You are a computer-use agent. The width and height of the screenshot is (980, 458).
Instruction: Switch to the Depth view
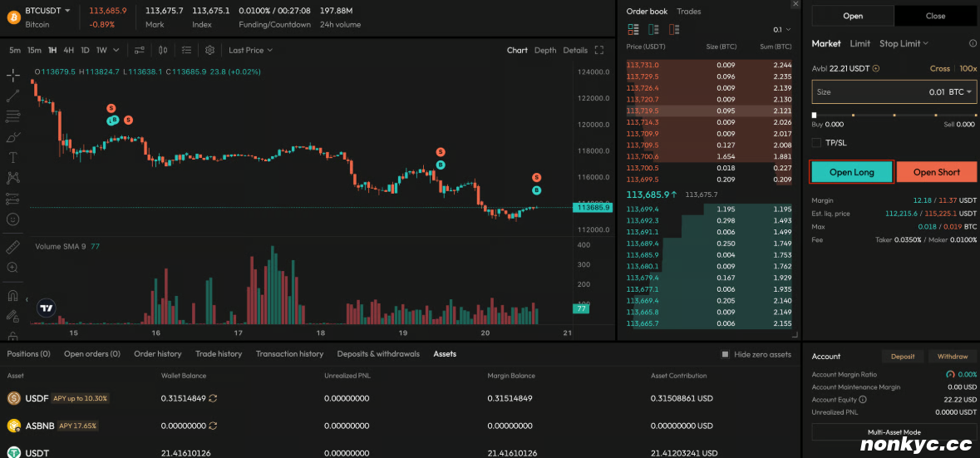[x=545, y=50]
